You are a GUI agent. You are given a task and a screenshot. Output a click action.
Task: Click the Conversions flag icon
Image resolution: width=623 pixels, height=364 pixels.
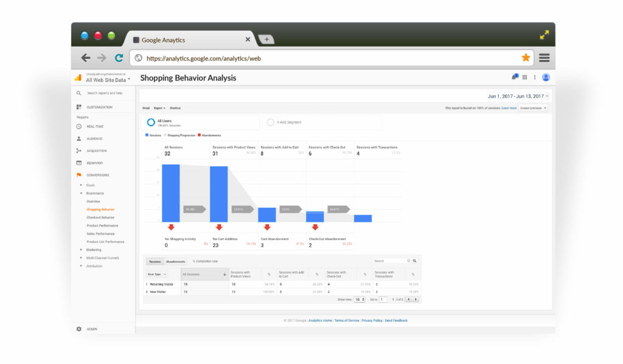[x=80, y=174]
